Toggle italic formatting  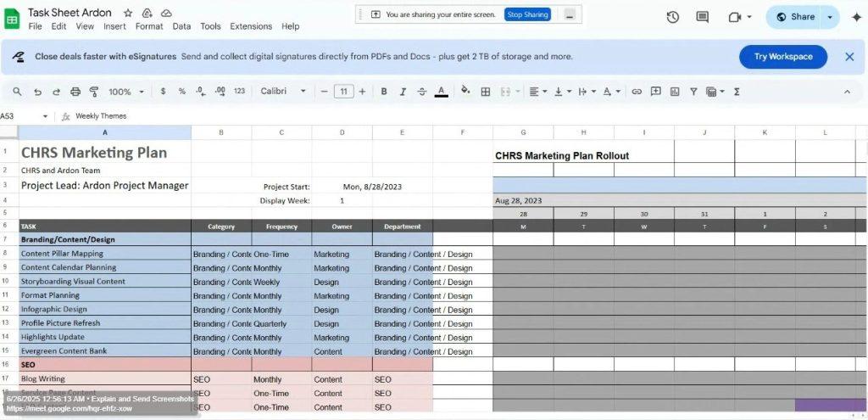[x=403, y=92]
